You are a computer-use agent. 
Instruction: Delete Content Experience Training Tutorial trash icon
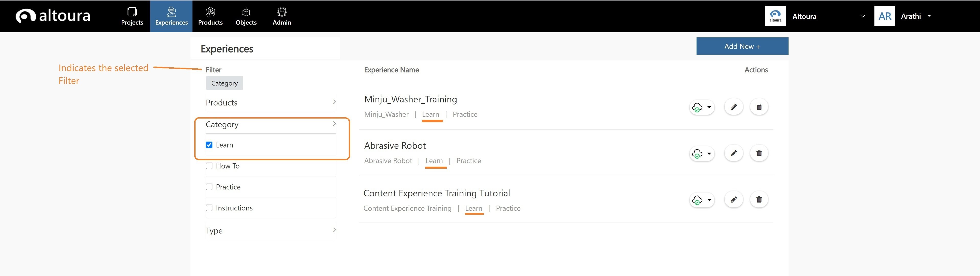[x=759, y=199]
